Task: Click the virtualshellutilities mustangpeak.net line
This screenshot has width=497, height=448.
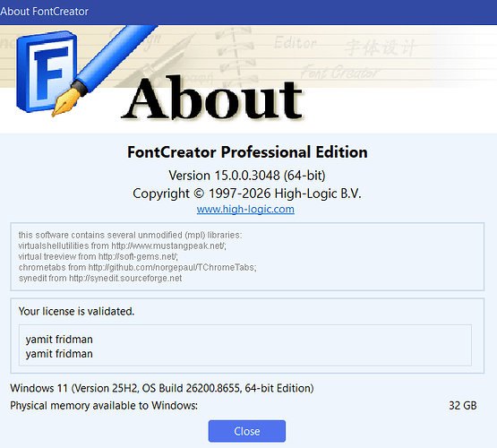Action: pos(122,246)
